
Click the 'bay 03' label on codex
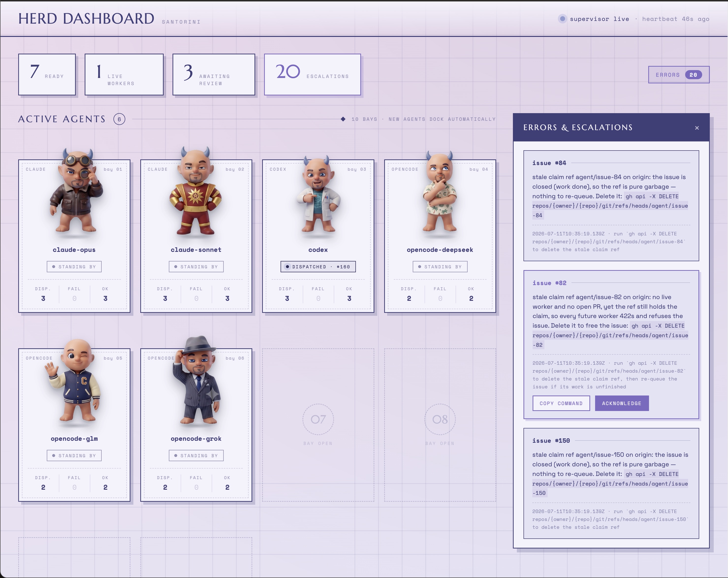[x=357, y=169]
